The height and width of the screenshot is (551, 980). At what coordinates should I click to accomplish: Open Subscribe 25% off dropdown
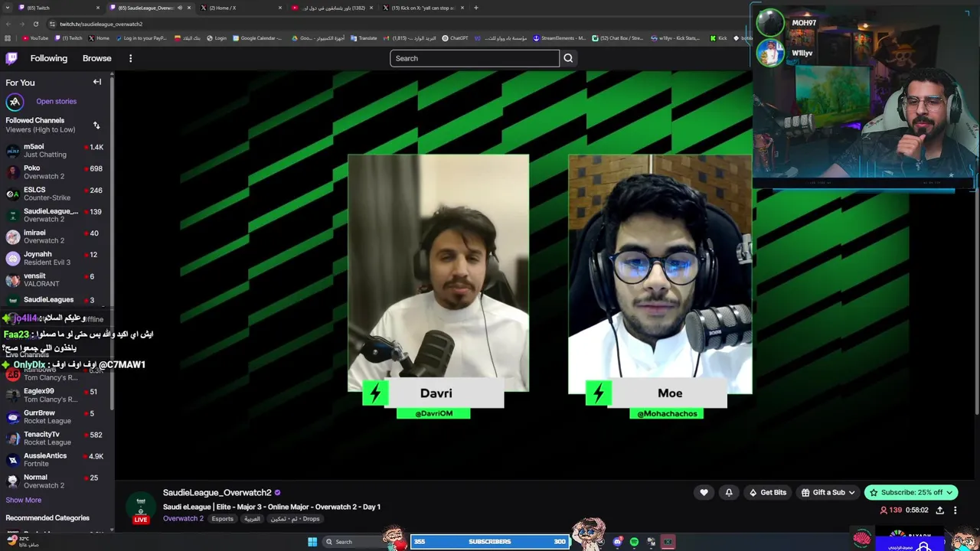point(911,492)
